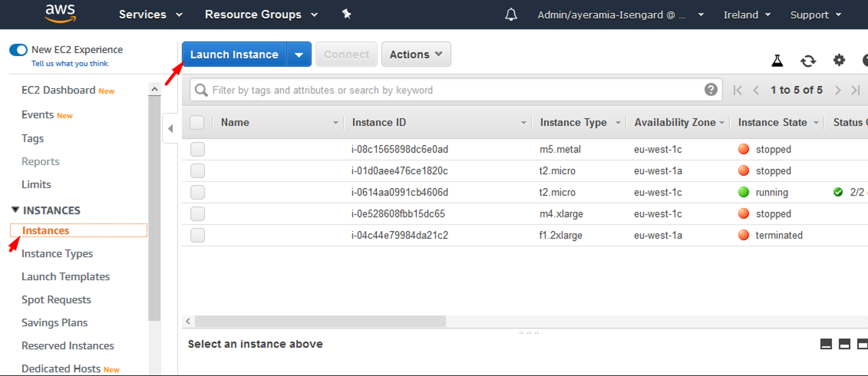This screenshot has height=376, width=868.
Task: Open the filter help question mark
Action: coord(711,90)
